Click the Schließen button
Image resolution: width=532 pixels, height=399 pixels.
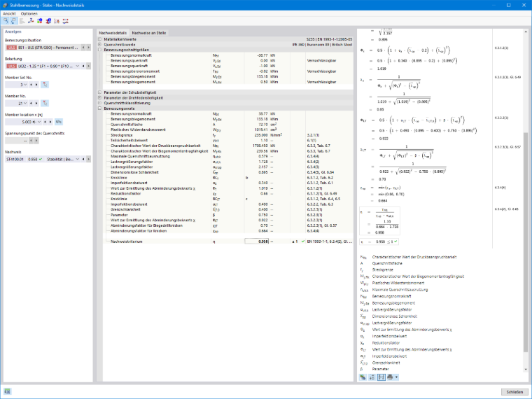tap(514, 392)
